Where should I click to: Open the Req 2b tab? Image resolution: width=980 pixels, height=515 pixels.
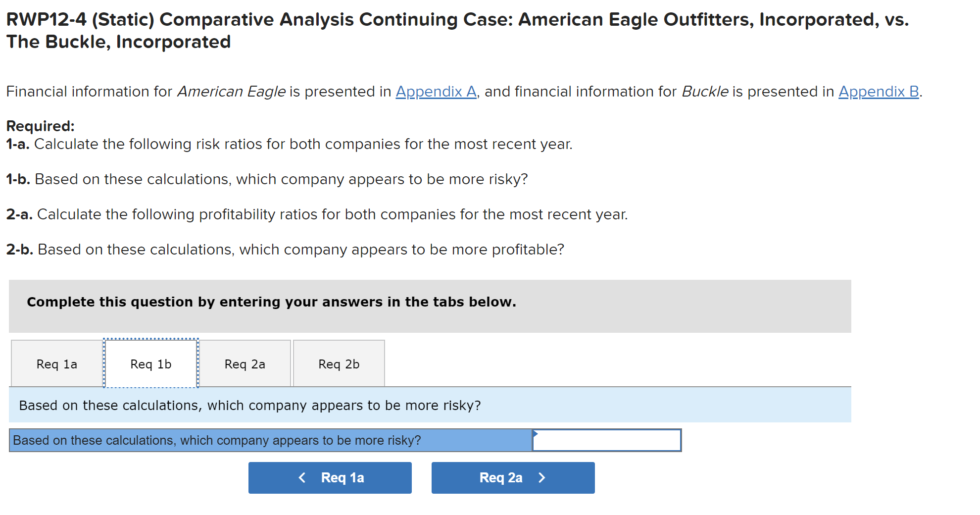[x=339, y=364]
